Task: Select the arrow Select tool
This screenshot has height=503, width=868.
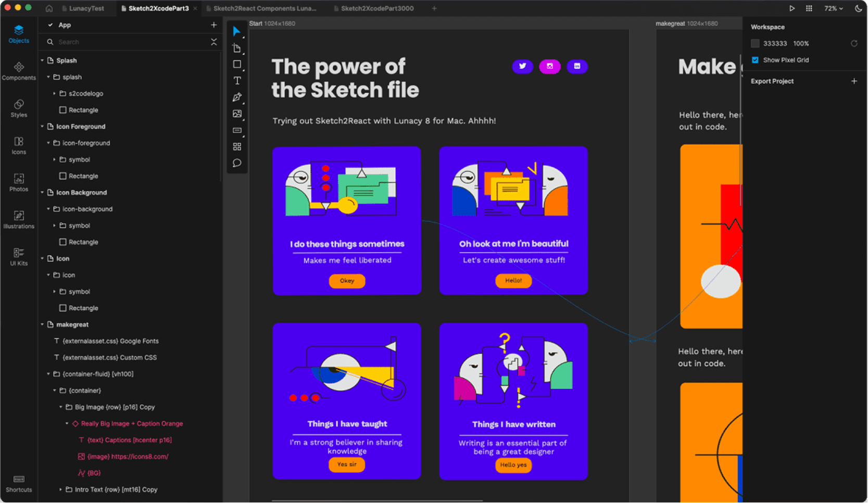Action: [237, 31]
